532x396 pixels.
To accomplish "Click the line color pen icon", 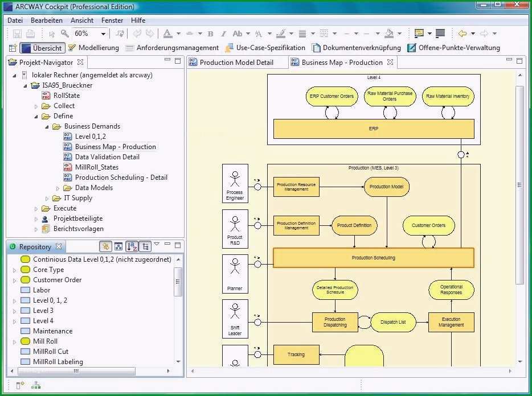I will click(281, 33).
